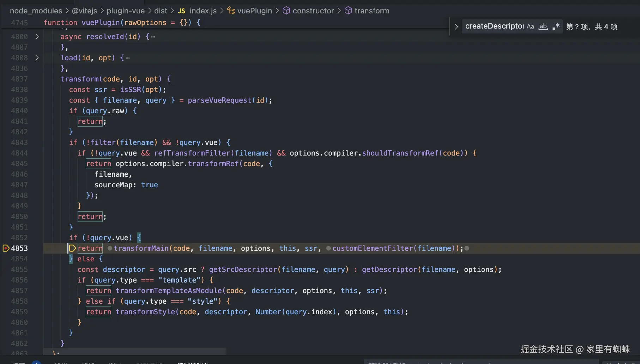640x364 pixels.
Task: Click 'transformStyle' function call
Action: pos(145,312)
